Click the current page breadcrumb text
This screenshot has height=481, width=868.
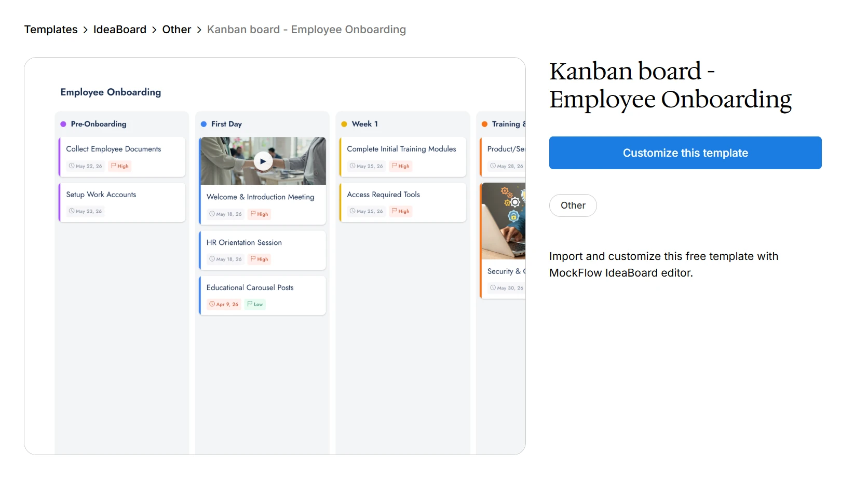[x=306, y=30]
